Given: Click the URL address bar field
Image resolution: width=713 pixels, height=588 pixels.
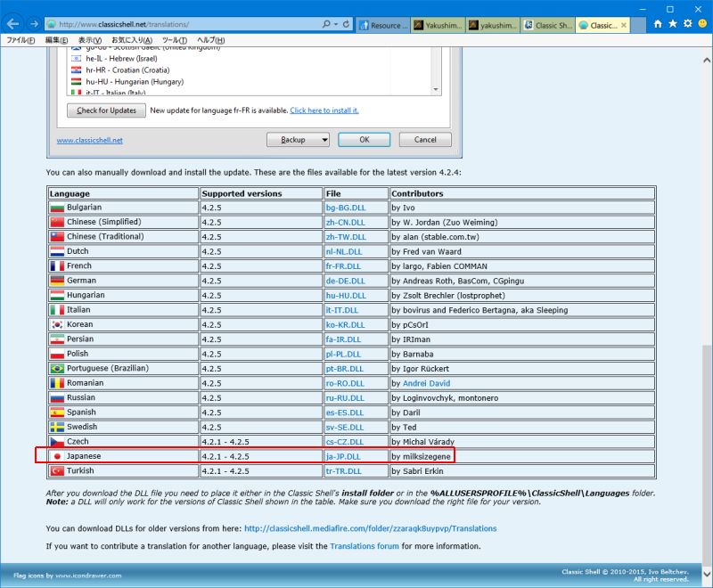Looking at the screenshot, I should pos(178,25).
